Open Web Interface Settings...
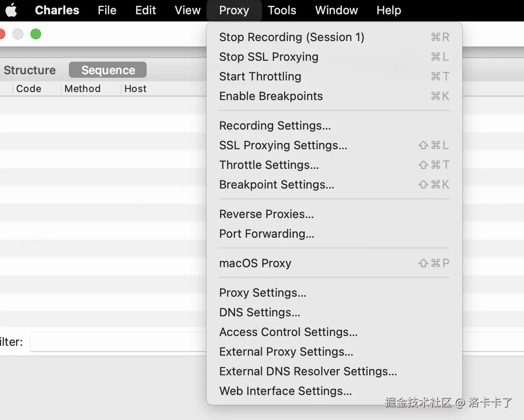This screenshot has width=524, height=420. (x=334, y=391)
